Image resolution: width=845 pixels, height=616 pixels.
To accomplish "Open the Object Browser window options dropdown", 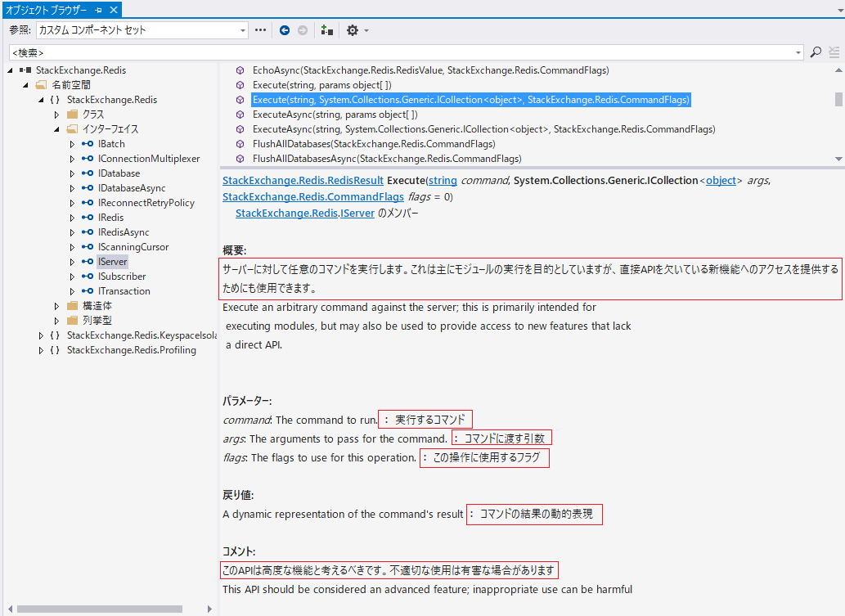I will (840, 10).
